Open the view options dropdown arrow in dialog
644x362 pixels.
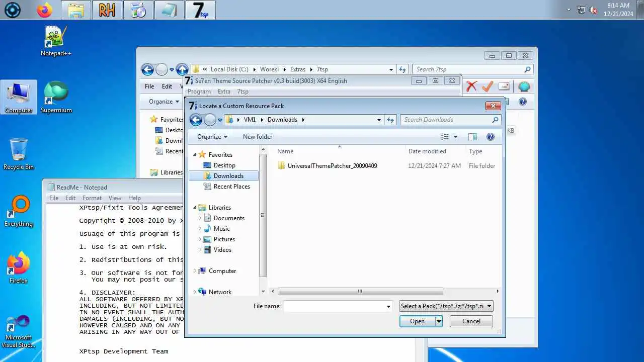456,137
